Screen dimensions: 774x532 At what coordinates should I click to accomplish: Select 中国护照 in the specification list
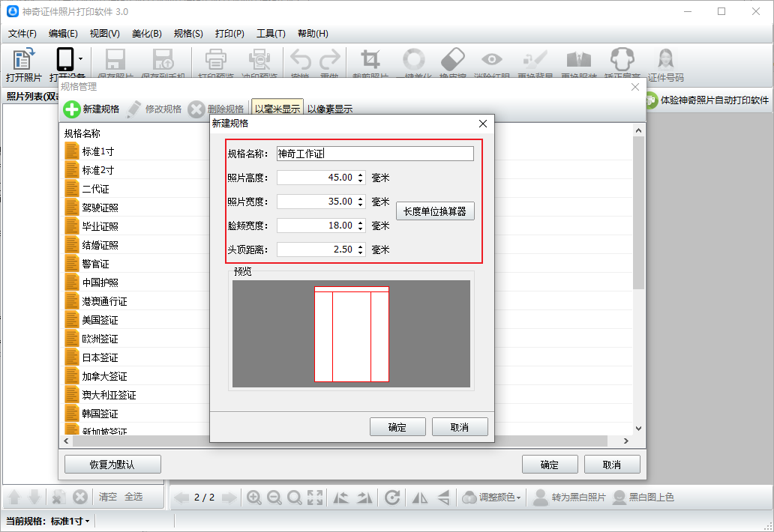[x=100, y=282]
